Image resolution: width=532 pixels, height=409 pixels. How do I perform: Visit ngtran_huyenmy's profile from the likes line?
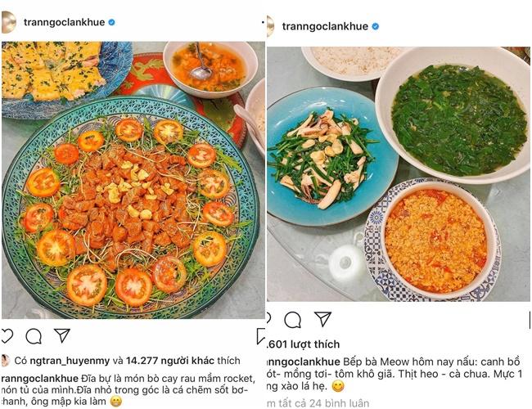click(x=72, y=360)
